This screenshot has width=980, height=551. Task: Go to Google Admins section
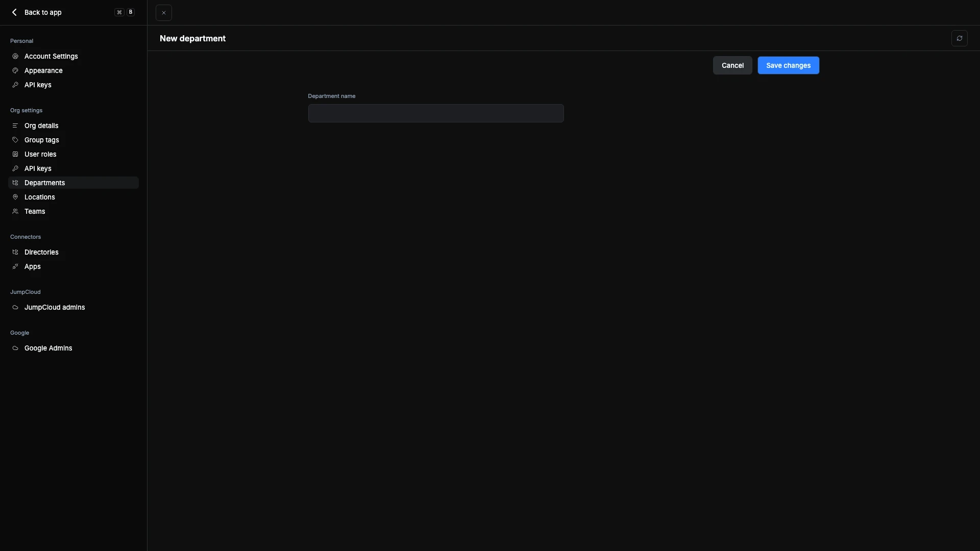click(48, 348)
